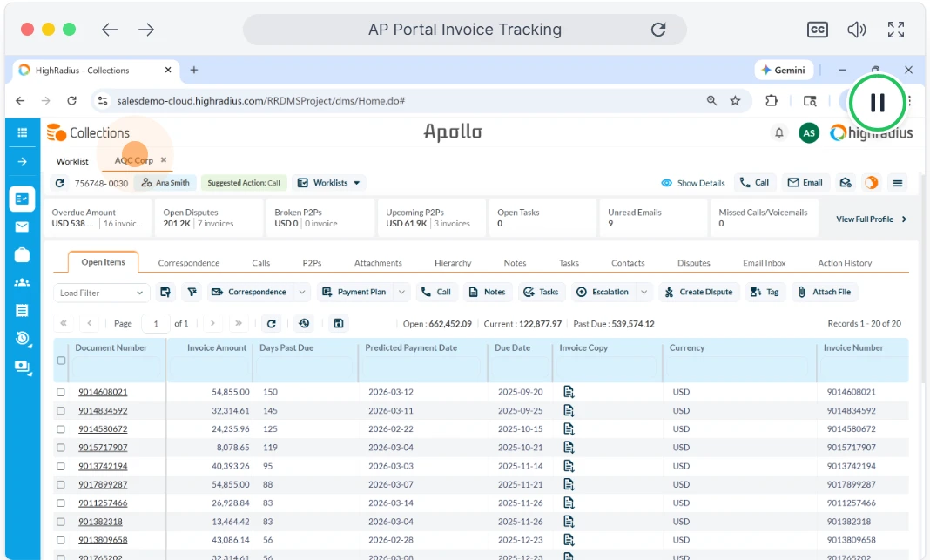
Task: Click the history clock icon in the pagination bar
Action: click(x=304, y=323)
